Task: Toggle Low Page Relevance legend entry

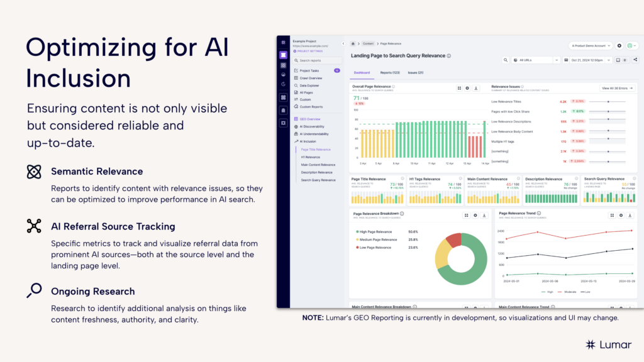Action: point(374,248)
